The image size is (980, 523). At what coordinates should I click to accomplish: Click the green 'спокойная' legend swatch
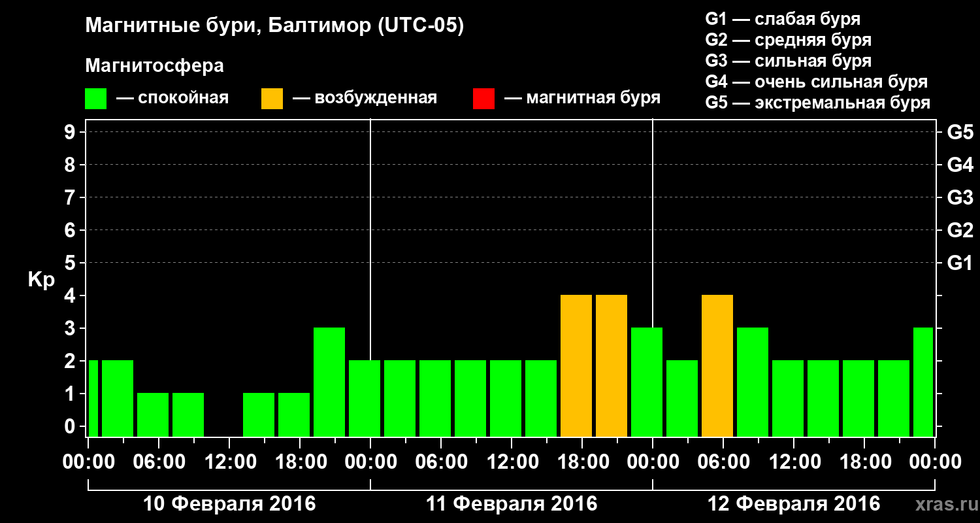96,99
